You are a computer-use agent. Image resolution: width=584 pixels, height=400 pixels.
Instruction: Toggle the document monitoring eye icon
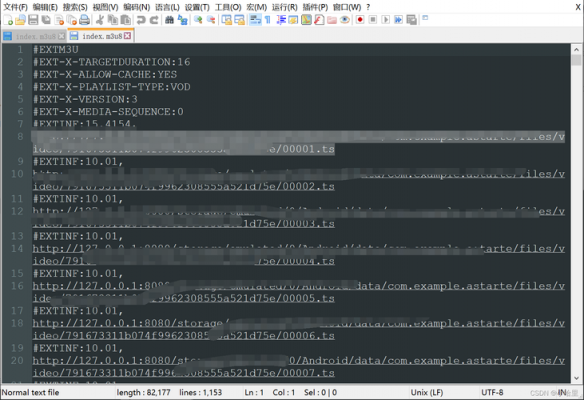click(x=345, y=20)
